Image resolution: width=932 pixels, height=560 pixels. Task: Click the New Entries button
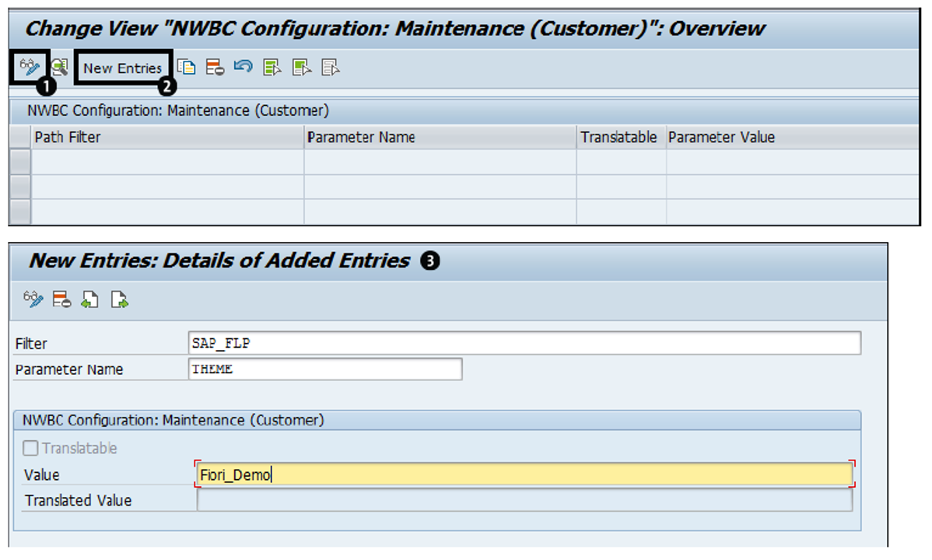(122, 68)
